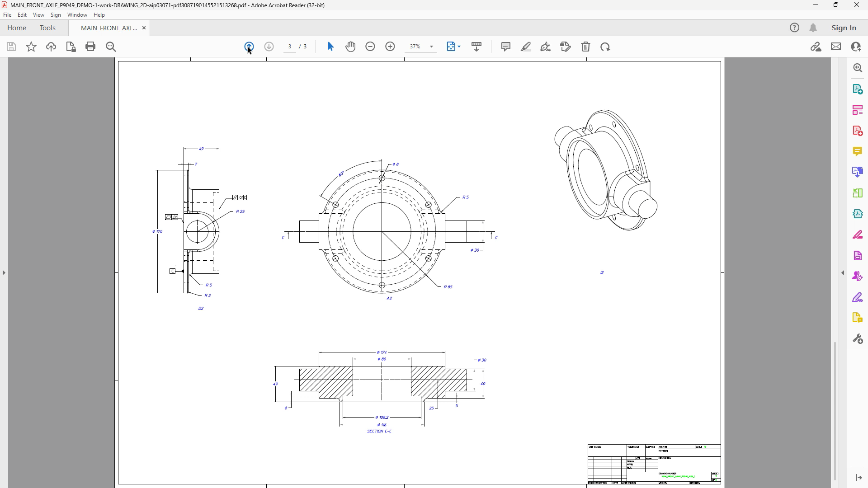Select the arrow selection tool
This screenshot has width=868, height=488.
tap(330, 47)
